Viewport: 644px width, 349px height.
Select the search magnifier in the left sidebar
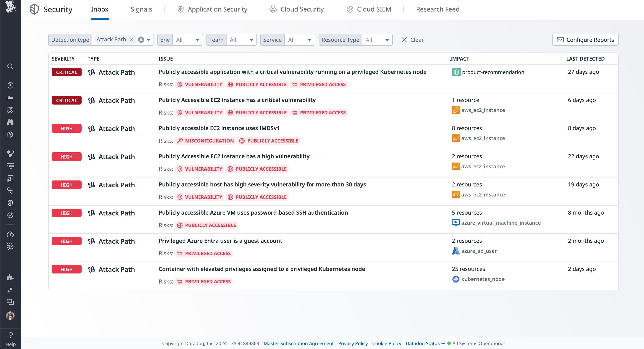click(10, 67)
